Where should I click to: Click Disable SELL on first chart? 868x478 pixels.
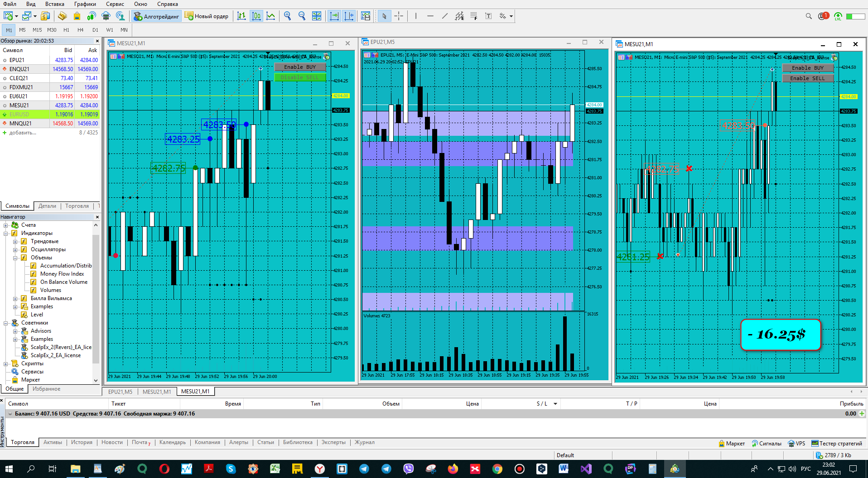click(x=300, y=77)
